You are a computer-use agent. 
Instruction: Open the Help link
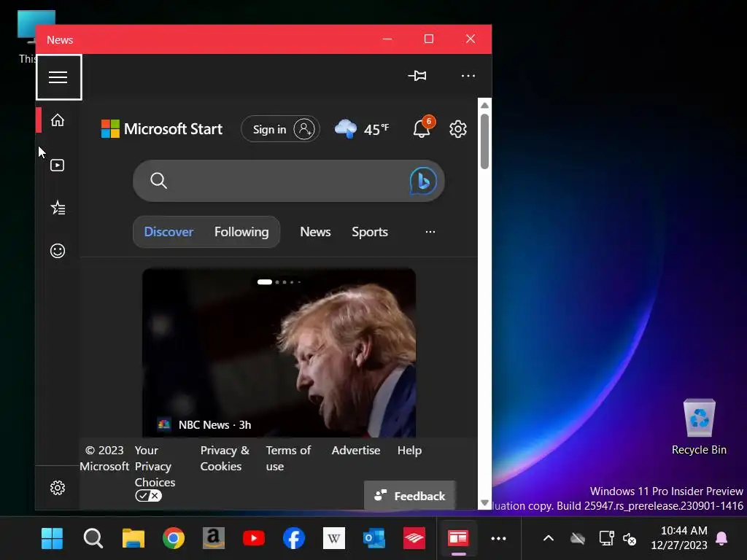tap(410, 451)
